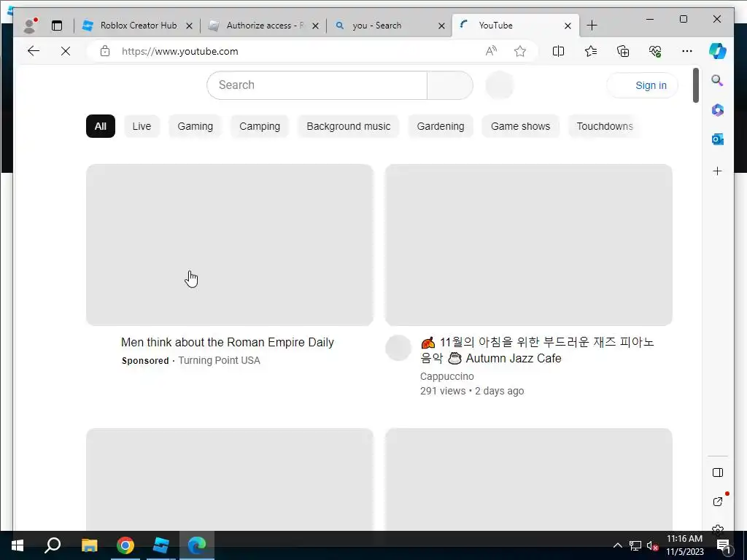
Task: Switch to the you - Search tab
Action: coord(388,26)
